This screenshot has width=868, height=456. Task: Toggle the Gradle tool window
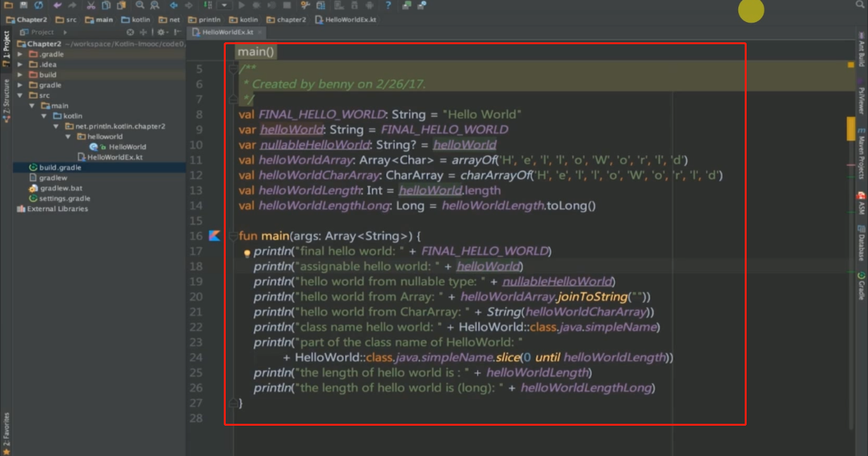861,286
